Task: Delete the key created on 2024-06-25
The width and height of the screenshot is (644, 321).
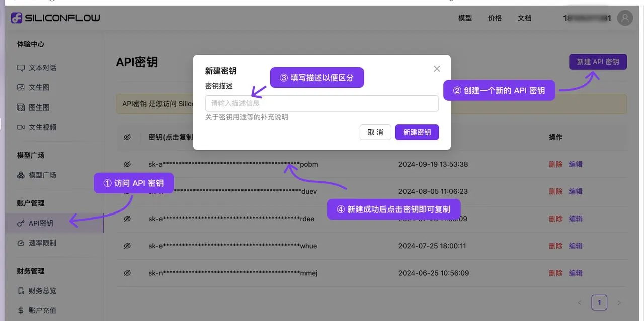Action: coord(555,273)
